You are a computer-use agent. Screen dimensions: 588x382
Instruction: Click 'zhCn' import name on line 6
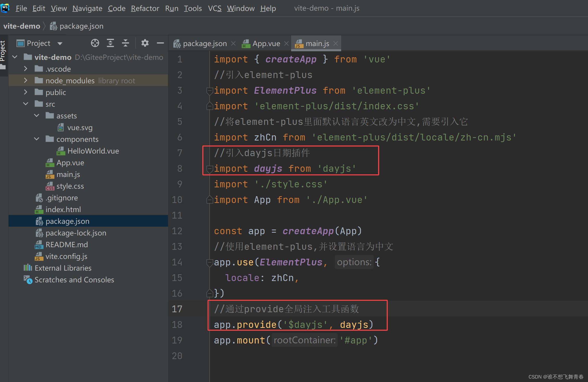pos(265,137)
